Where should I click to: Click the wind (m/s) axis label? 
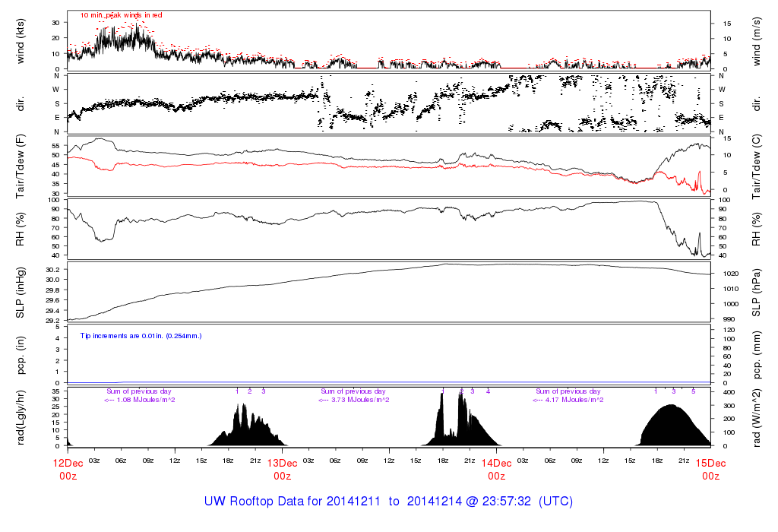click(757, 38)
